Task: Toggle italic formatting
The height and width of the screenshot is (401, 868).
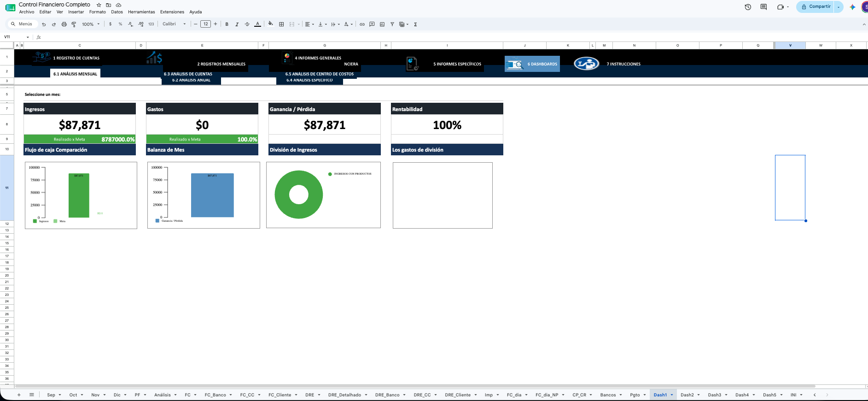Action: (x=237, y=24)
